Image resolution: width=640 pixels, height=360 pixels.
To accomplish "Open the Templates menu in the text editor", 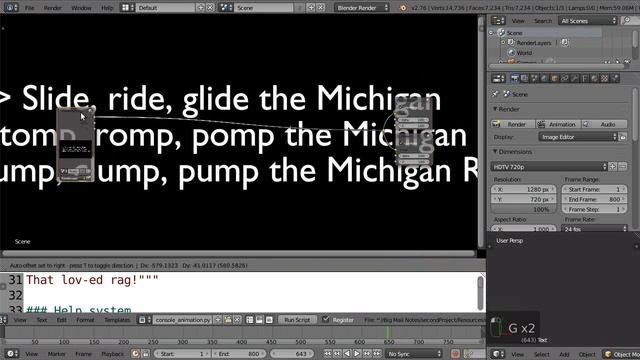I will point(117,320).
